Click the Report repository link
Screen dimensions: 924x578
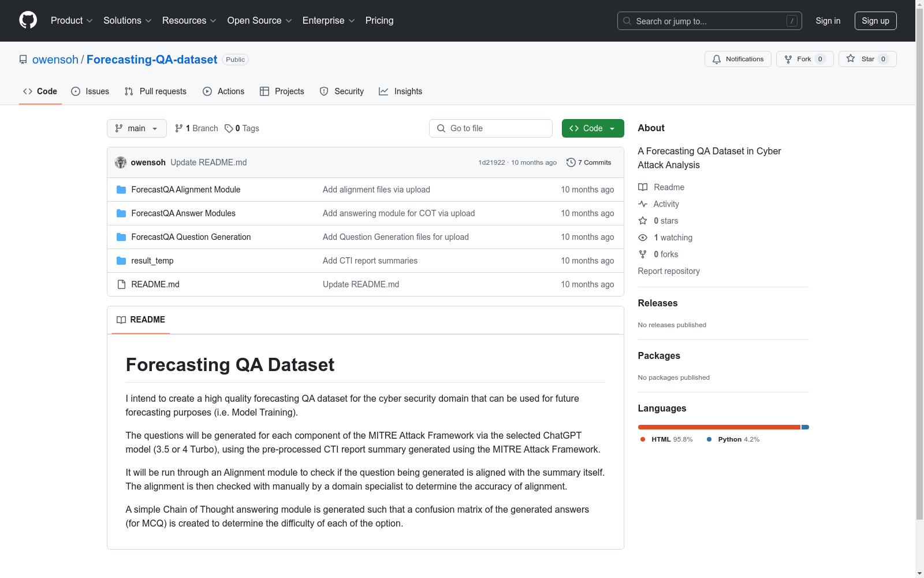point(669,271)
